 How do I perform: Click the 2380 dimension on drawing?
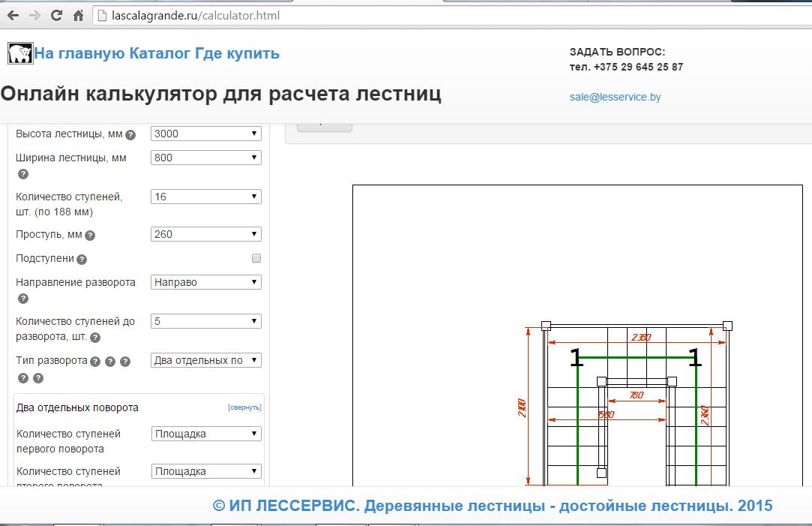point(641,338)
